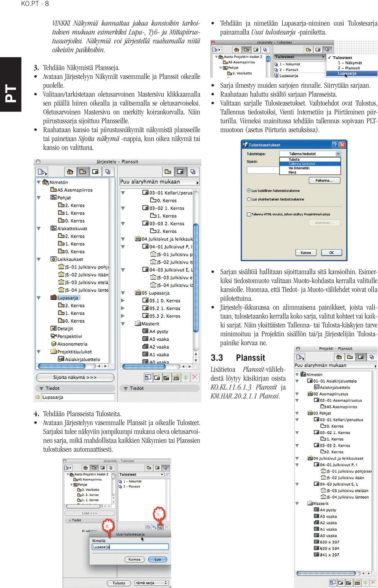Click Publisher icon in top Järjestely - Tulosteet right toolbar
The width and height of the screenshot is (378, 588).
327,50
